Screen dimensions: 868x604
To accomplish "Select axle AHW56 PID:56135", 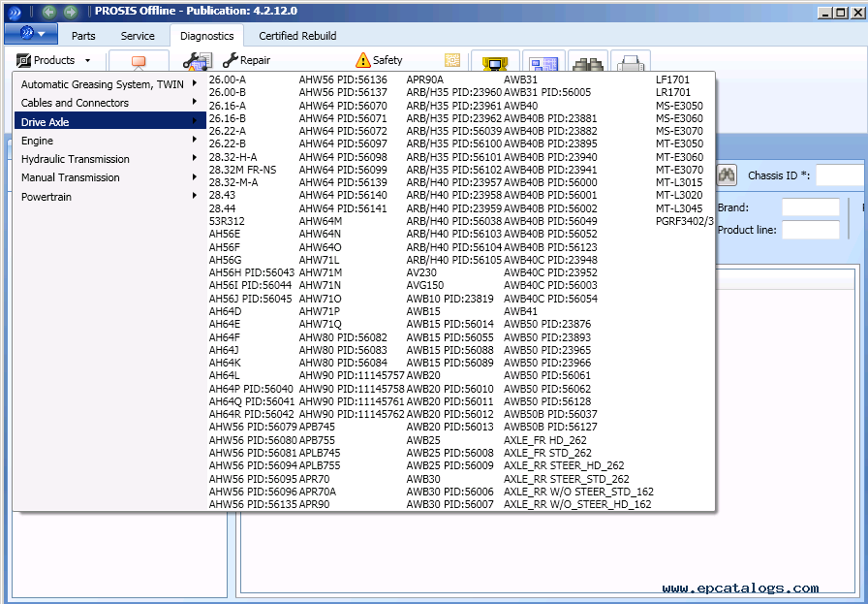I will point(253,504).
